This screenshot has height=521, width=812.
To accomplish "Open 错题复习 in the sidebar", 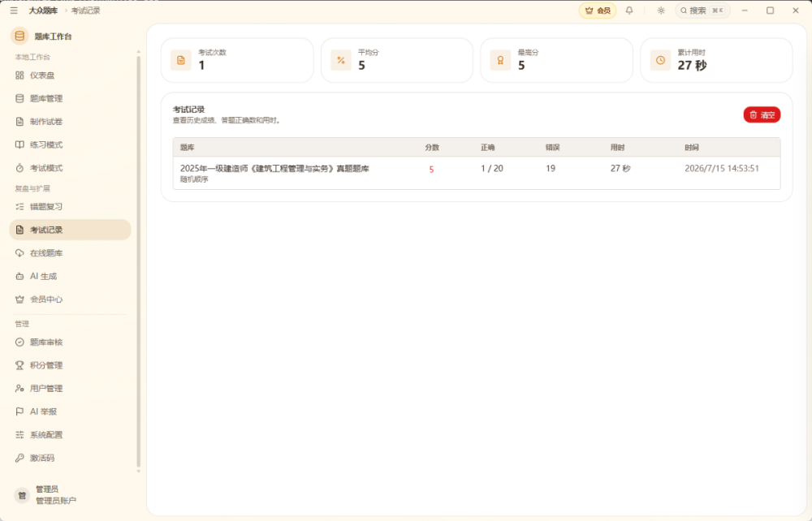I will [70, 206].
